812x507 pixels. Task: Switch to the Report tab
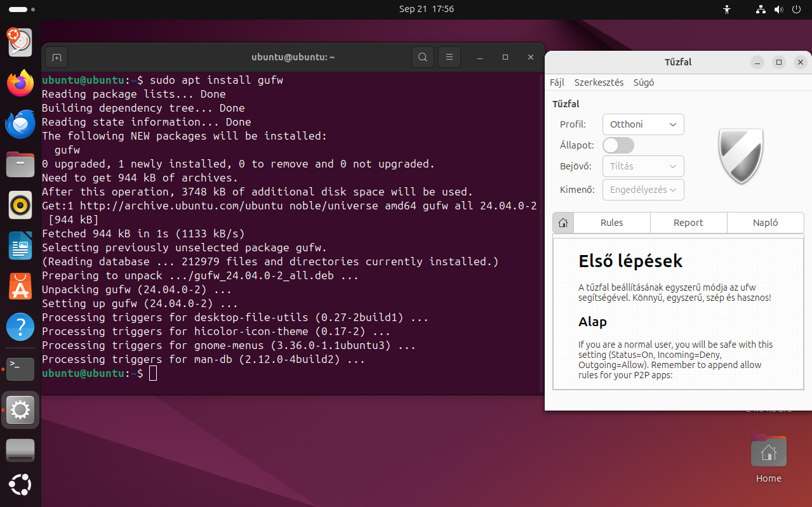tap(688, 223)
